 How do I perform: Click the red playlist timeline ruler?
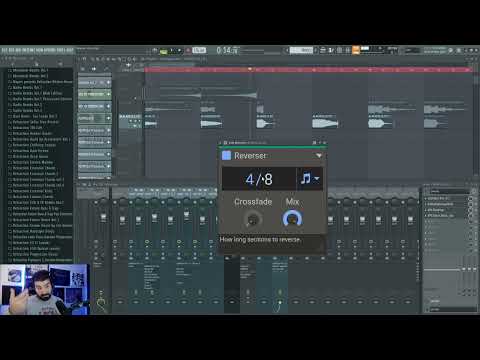click(308, 70)
